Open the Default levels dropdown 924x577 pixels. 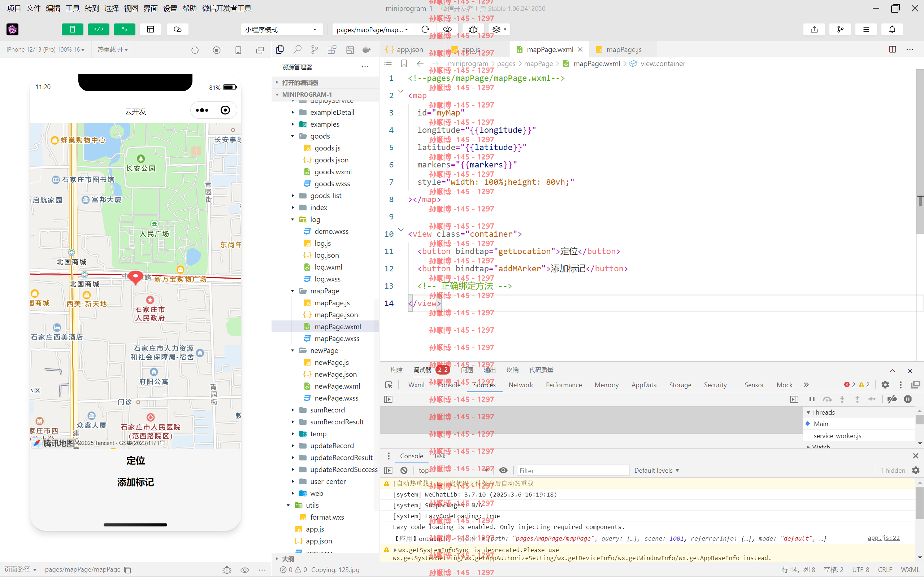pos(656,471)
